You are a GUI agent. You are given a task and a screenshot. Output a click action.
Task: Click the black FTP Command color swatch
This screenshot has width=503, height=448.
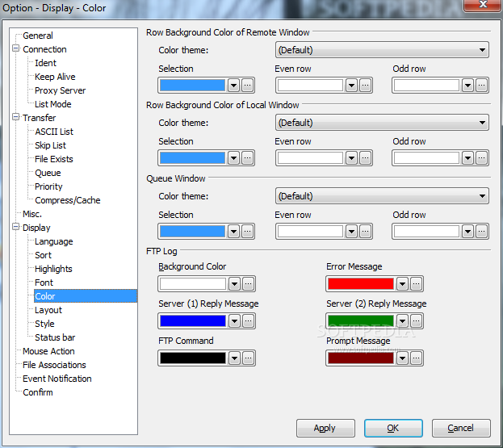click(x=193, y=358)
